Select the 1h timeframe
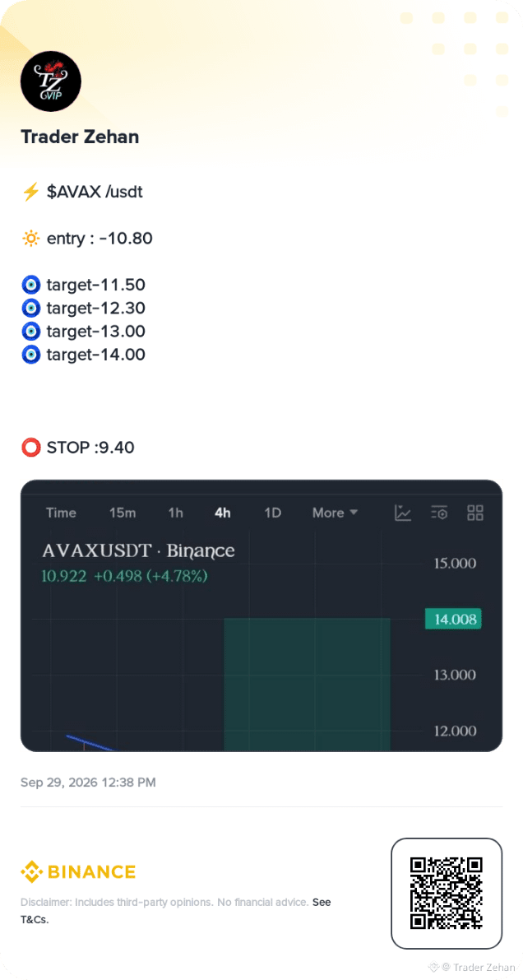Image resolution: width=523 pixels, height=980 pixels. coord(176,513)
